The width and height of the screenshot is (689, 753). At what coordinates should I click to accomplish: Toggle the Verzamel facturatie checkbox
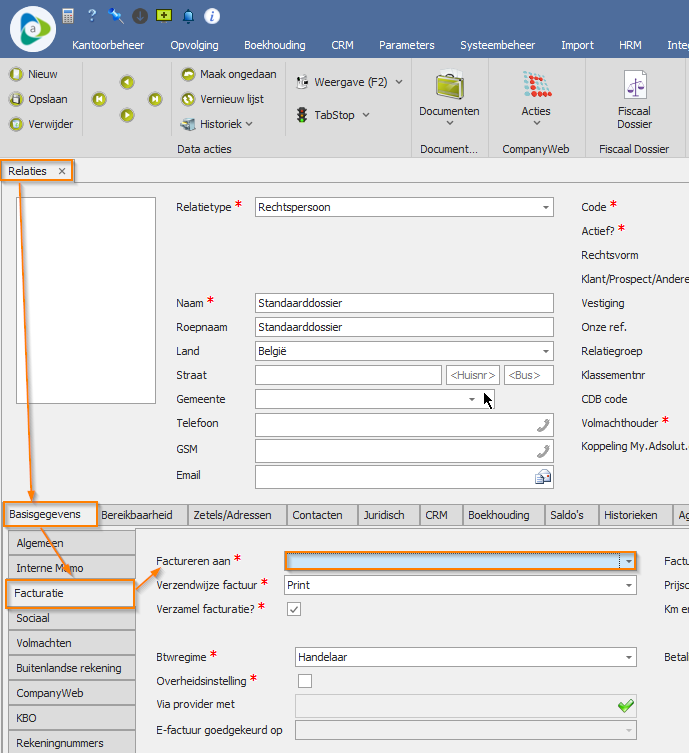(294, 608)
